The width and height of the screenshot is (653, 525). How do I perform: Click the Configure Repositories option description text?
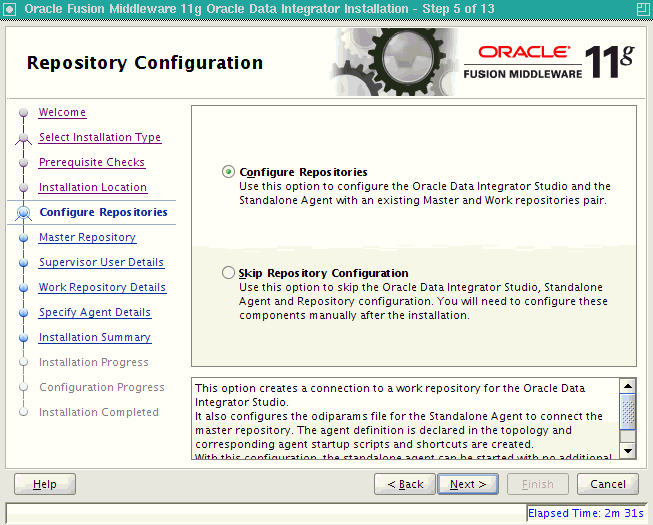[425, 193]
